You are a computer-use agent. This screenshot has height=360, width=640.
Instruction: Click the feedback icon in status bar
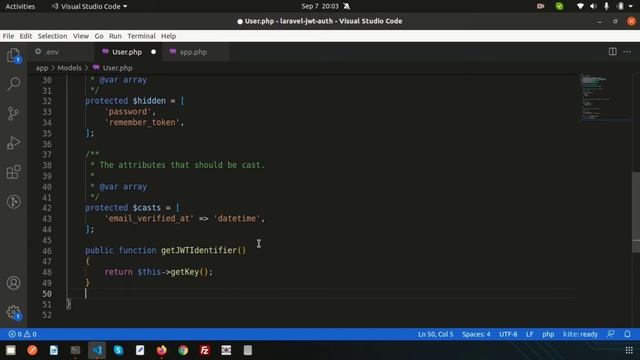pyautogui.click(x=611, y=334)
